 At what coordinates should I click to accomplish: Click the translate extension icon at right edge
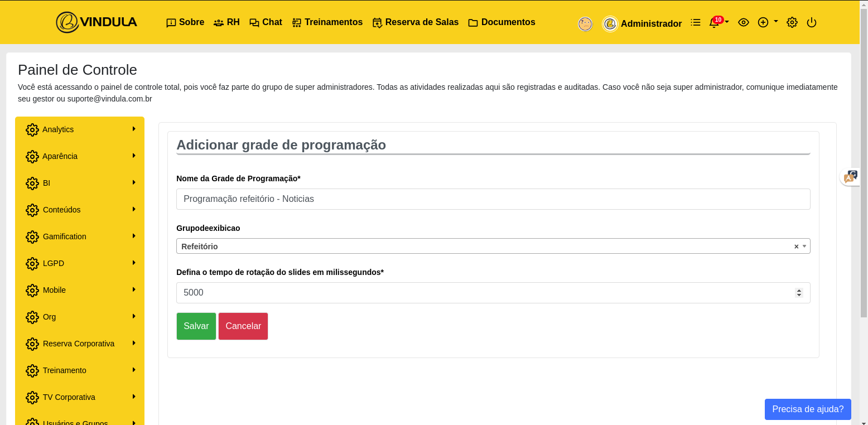click(x=850, y=177)
